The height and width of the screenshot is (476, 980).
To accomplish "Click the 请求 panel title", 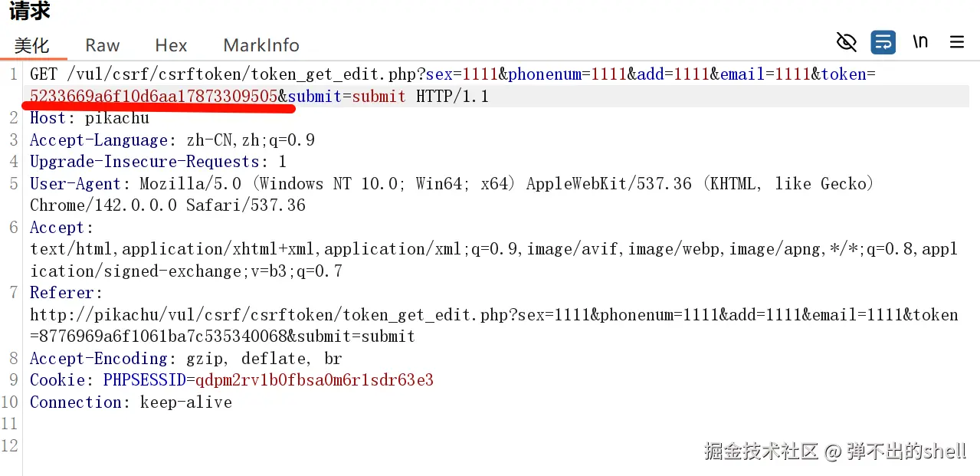I will point(30,11).
